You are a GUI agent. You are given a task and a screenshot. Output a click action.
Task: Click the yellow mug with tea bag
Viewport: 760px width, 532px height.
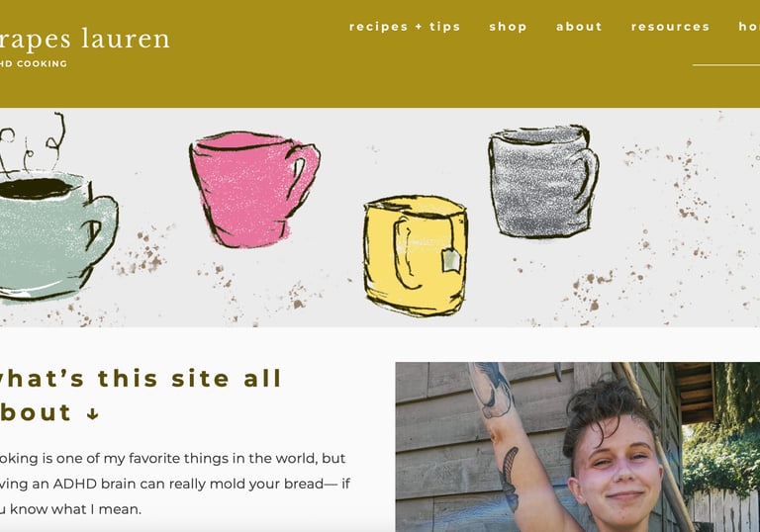pyautogui.click(x=416, y=255)
